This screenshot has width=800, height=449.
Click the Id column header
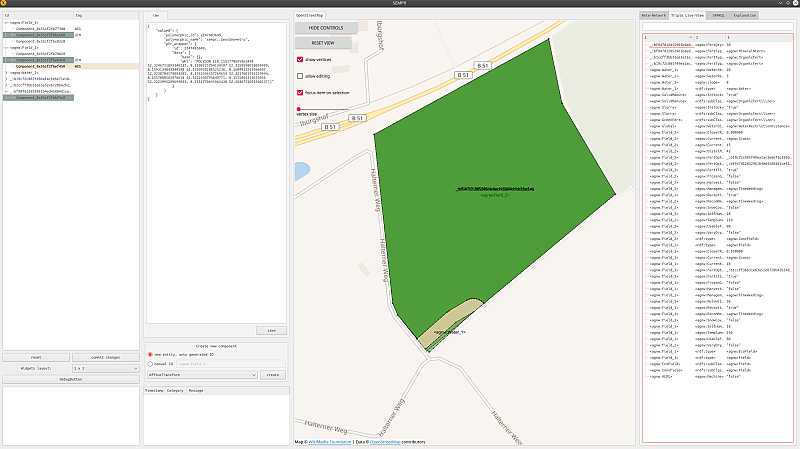(x=38, y=15)
